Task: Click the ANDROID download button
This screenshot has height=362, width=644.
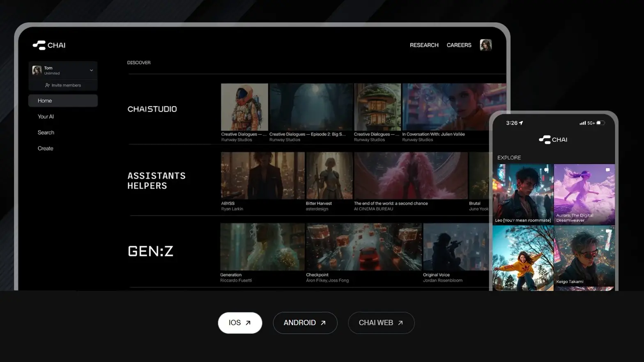Action: coord(305,323)
